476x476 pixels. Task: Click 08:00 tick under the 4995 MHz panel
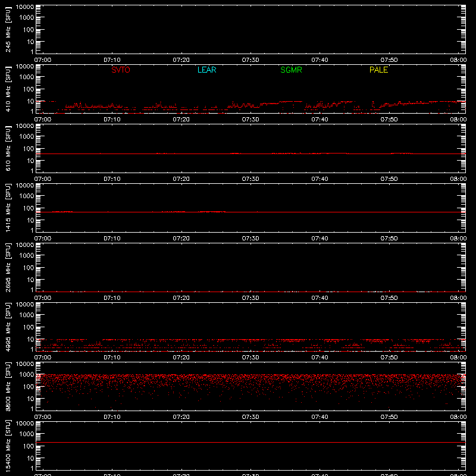[458, 358]
